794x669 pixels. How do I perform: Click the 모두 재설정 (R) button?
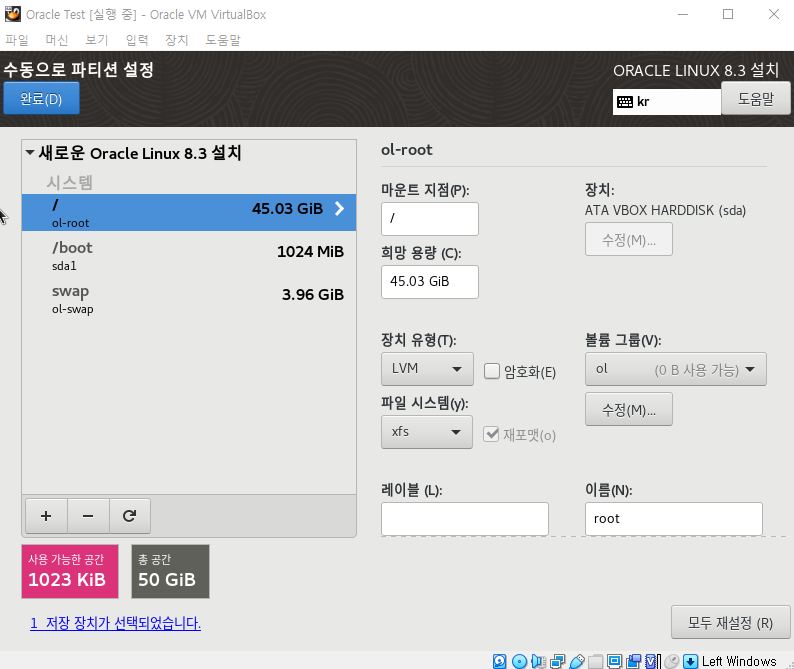tap(730, 622)
